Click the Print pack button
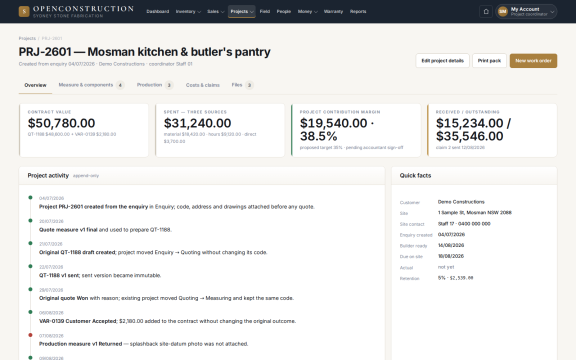The image size is (576, 360). pyautogui.click(x=489, y=61)
